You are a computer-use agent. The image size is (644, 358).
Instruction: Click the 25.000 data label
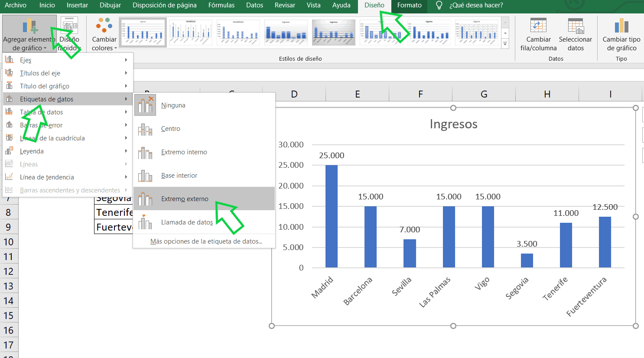332,155
